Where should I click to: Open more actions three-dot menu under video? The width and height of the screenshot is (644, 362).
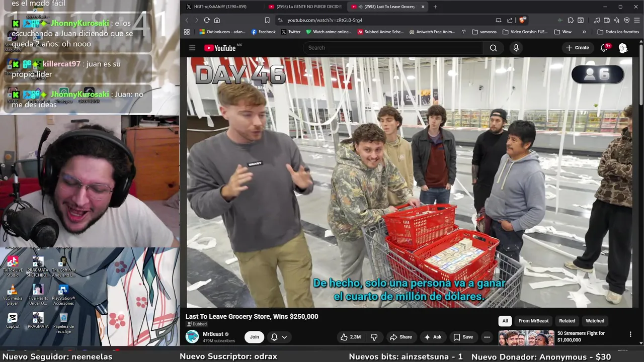tap(487, 337)
